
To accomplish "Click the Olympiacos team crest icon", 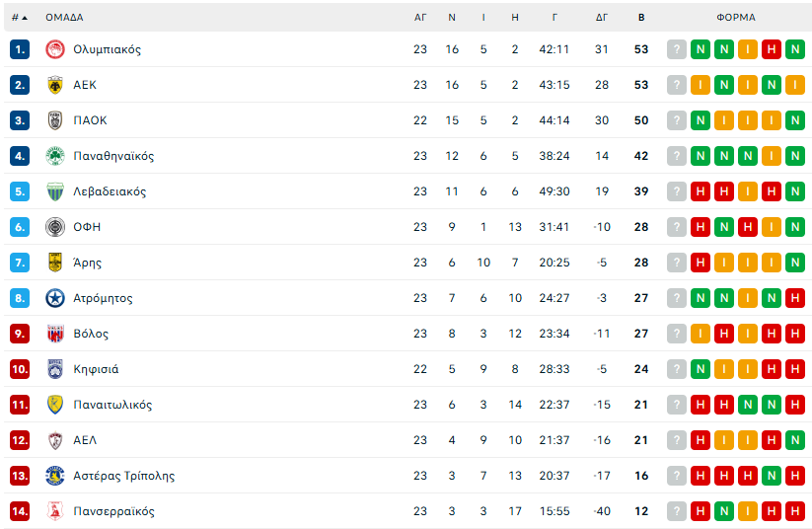I will pos(55,49).
